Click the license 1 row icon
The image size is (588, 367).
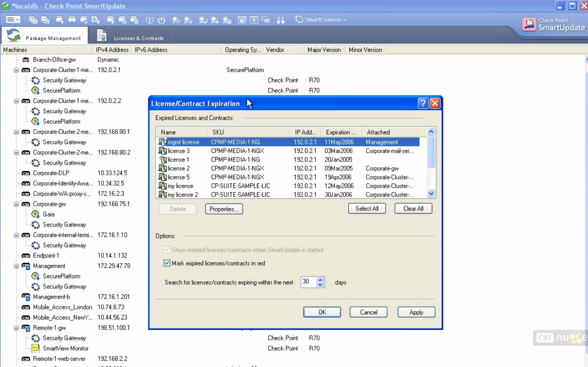click(x=162, y=160)
